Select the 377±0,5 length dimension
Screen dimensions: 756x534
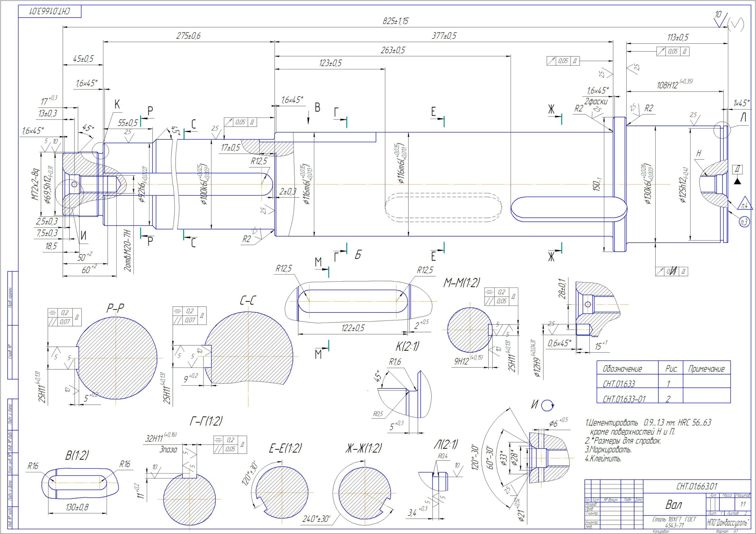[x=444, y=36]
